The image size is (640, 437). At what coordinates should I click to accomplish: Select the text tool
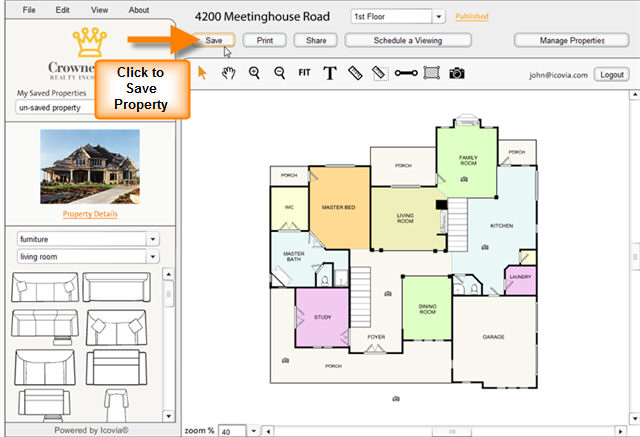[x=329, y=73]
